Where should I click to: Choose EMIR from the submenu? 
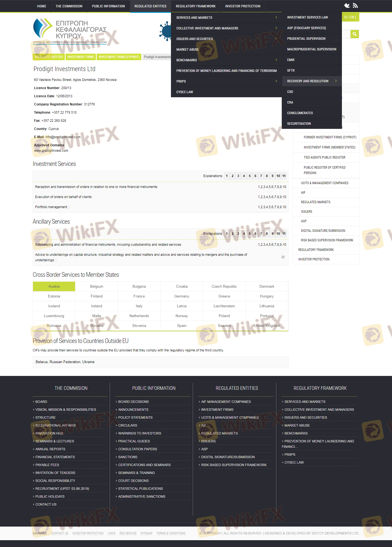[x=312, y=60]
